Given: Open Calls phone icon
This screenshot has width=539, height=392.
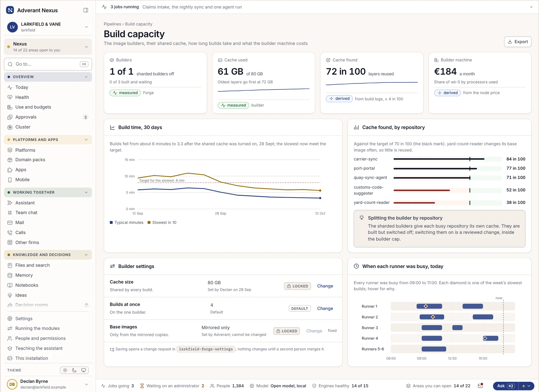Looking at the screenshot, I should [10, 232].
